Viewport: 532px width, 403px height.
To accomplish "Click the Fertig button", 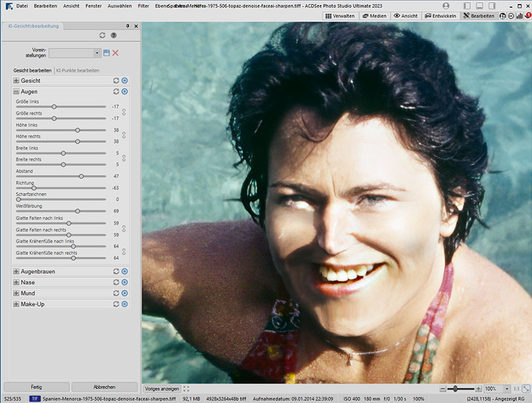I will click(x=37, y=386).
